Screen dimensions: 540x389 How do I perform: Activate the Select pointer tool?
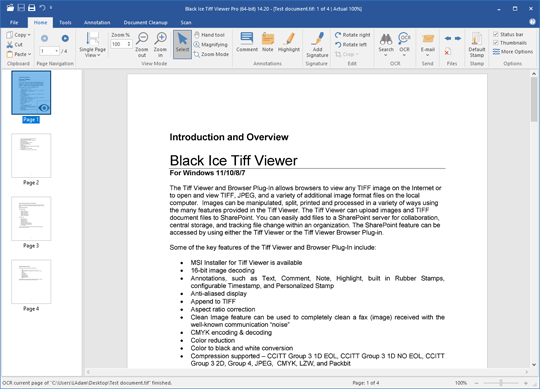tap(182, 44)
